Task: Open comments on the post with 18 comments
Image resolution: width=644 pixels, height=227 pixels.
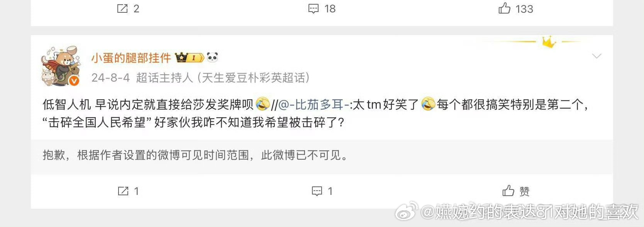Action: pos(314,9)
